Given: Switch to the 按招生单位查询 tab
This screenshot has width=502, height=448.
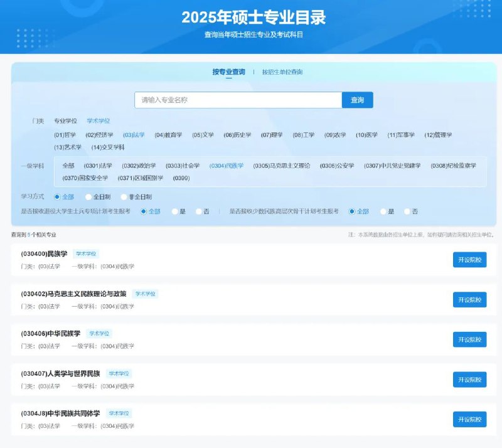Looking at the screenshot, I should click(x=282, y=72).
